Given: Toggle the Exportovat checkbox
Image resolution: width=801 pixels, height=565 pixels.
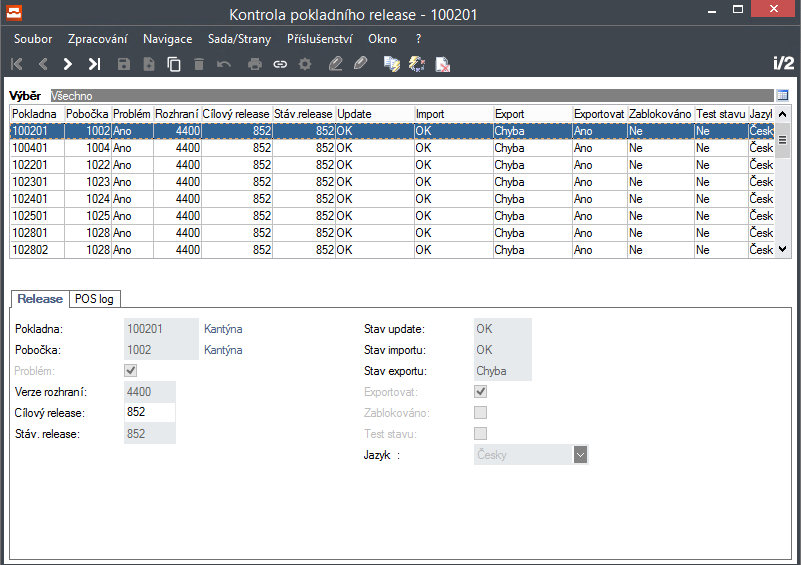Looking at the screenshot, I should 480,392.
